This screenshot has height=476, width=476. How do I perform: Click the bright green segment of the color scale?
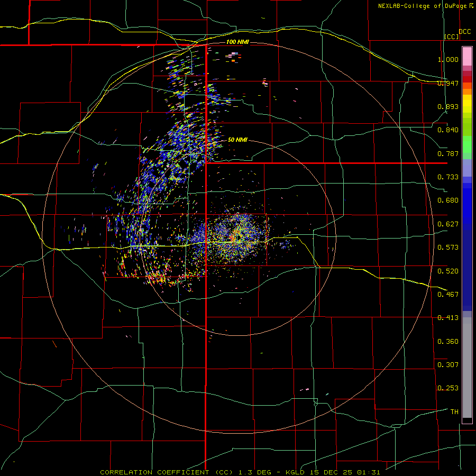pyautogui.click(x=467, y=144)
